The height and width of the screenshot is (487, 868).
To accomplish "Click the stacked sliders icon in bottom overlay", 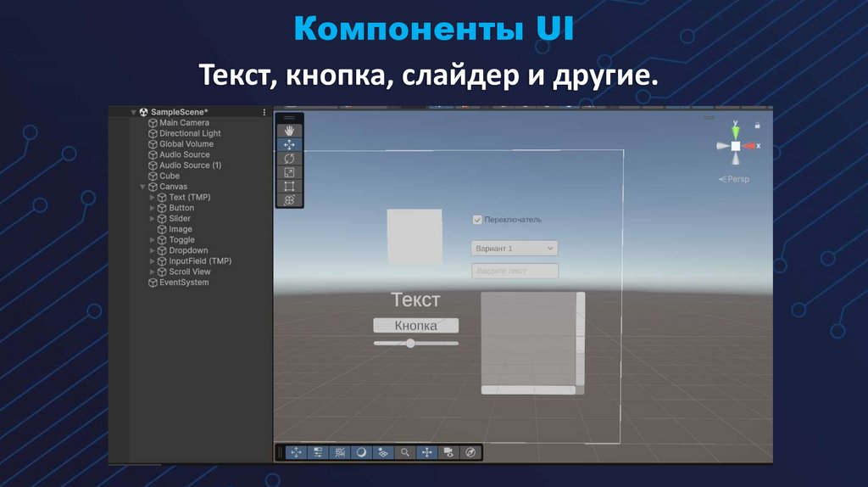I will click(318, 453).
